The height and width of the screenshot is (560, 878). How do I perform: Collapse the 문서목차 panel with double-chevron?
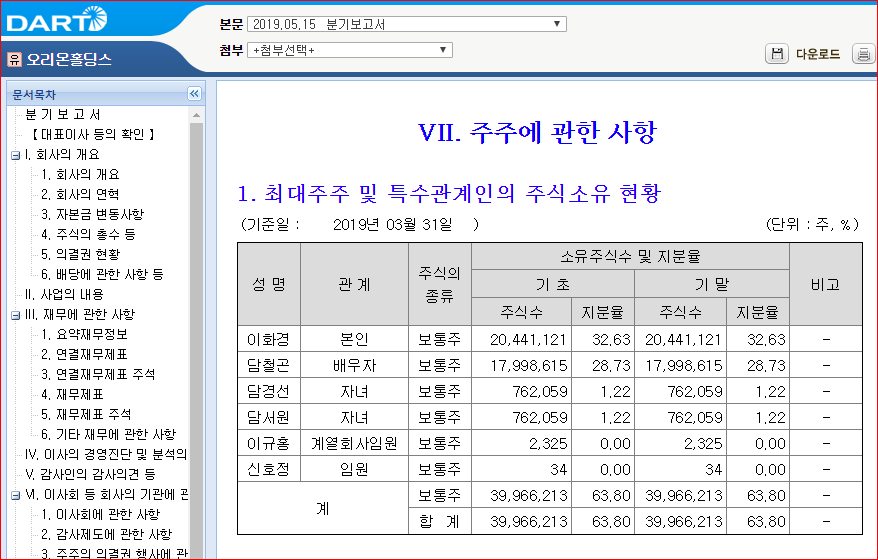tap(194, 94)
